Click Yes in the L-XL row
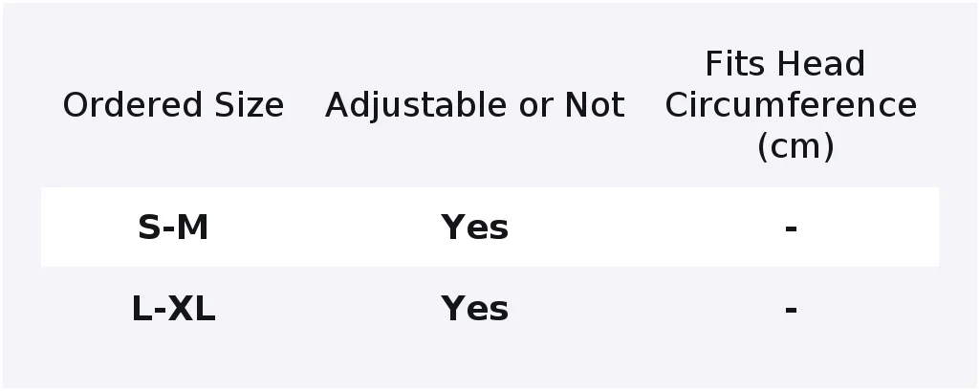 point(475,309)
